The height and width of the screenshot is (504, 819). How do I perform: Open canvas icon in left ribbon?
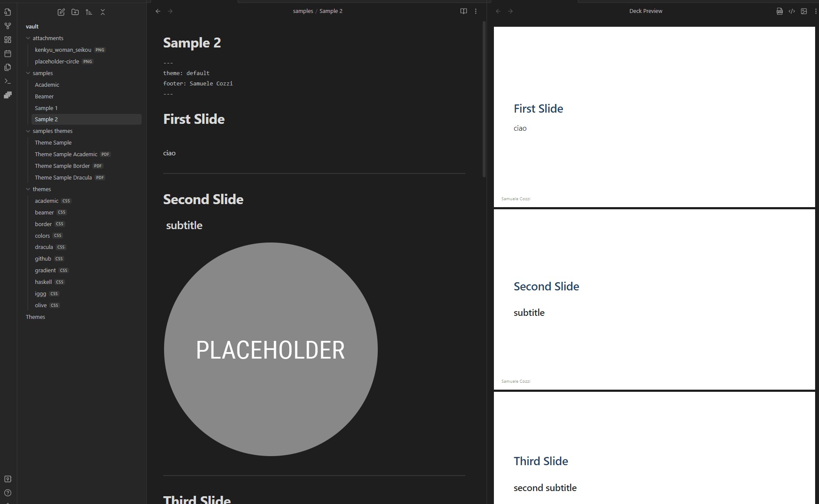point(8,40)
